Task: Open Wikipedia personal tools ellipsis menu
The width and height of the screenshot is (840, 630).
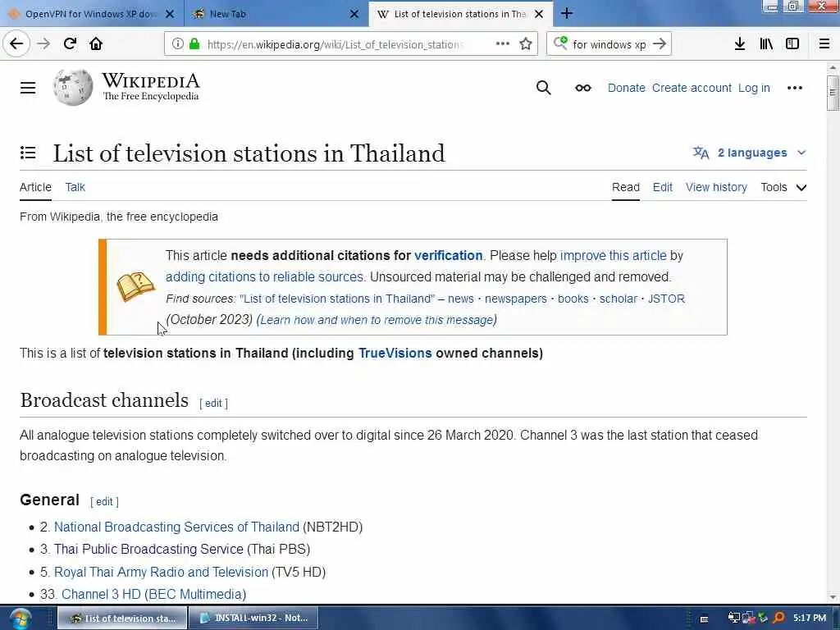Action: 794,88
